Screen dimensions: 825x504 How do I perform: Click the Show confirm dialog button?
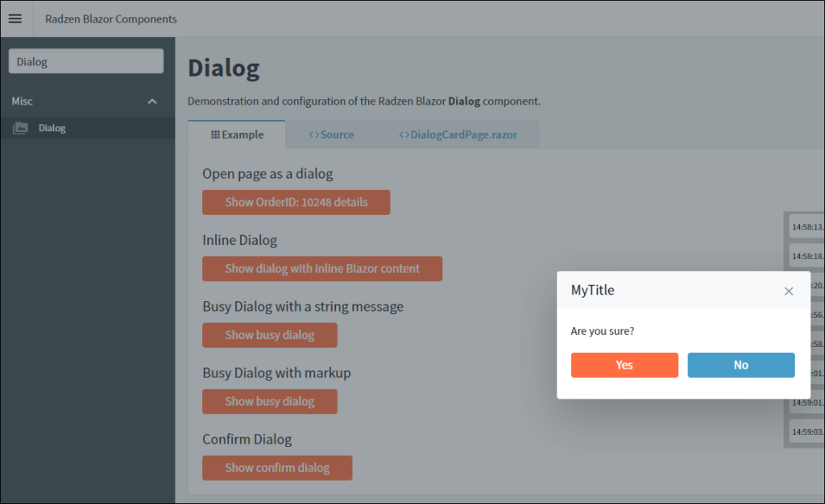click(277, 468)
